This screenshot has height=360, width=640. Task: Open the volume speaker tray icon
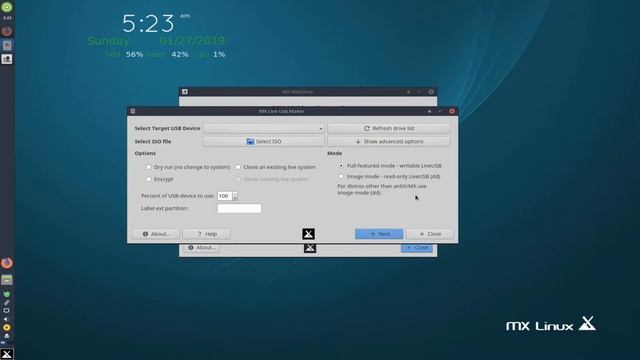[7, 319]
